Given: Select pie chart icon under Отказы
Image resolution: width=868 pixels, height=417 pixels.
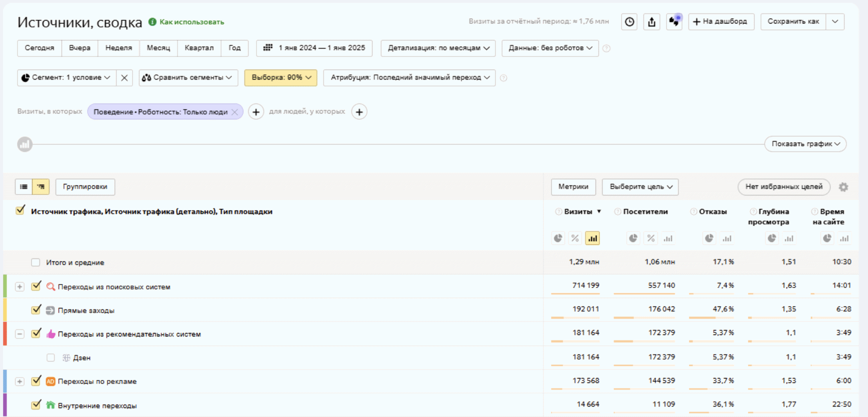Looking at the screenshot, I should pos(708,238).
